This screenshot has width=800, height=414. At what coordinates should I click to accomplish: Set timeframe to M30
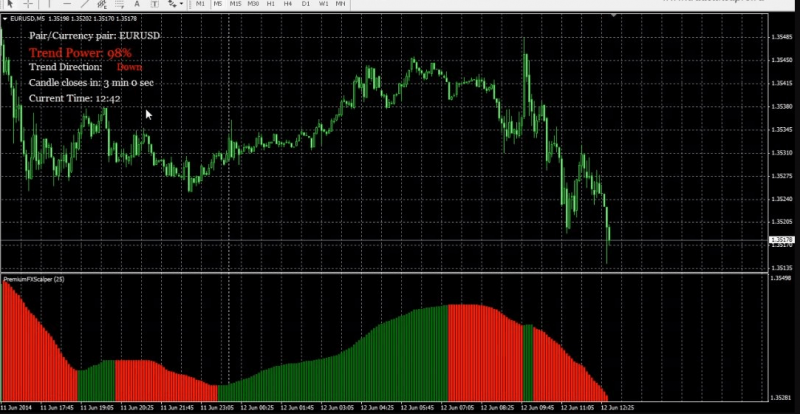[254, 4]
